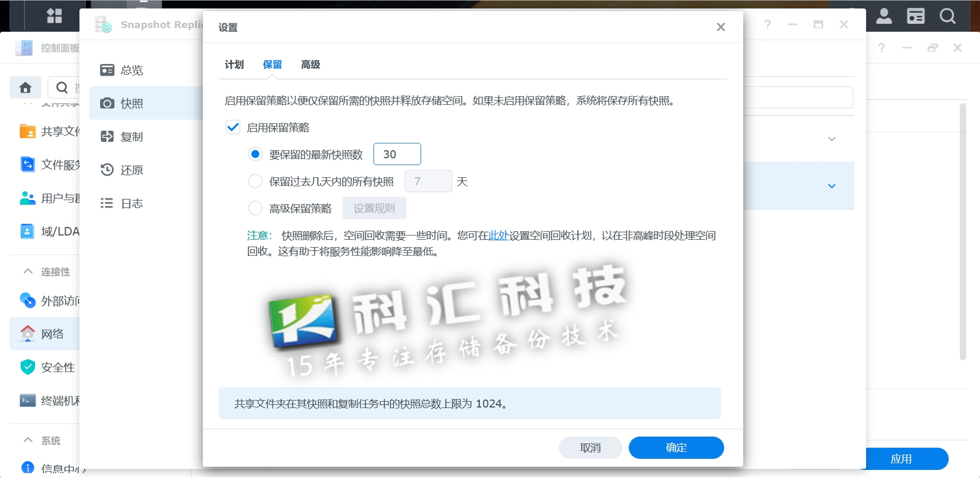The image size is (980, 493).
Task: Select 要保留的最新快照数 radio option
Action: click(255, 154)
